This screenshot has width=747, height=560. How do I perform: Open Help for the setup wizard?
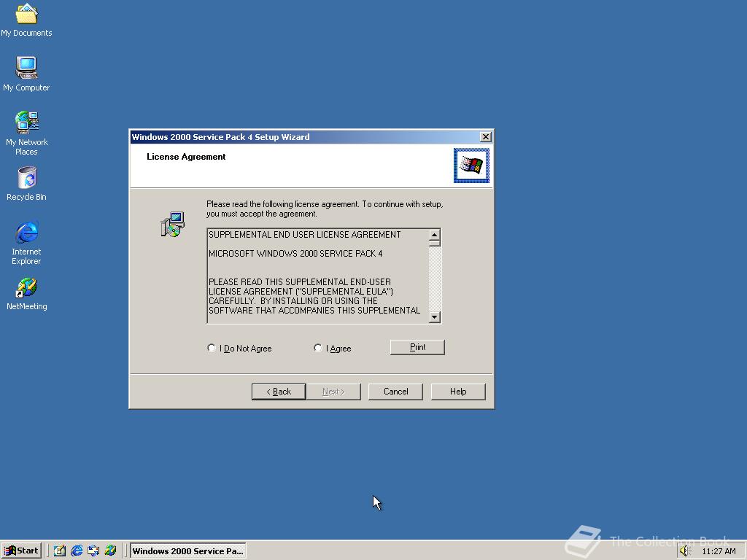(x=458, y=392)
